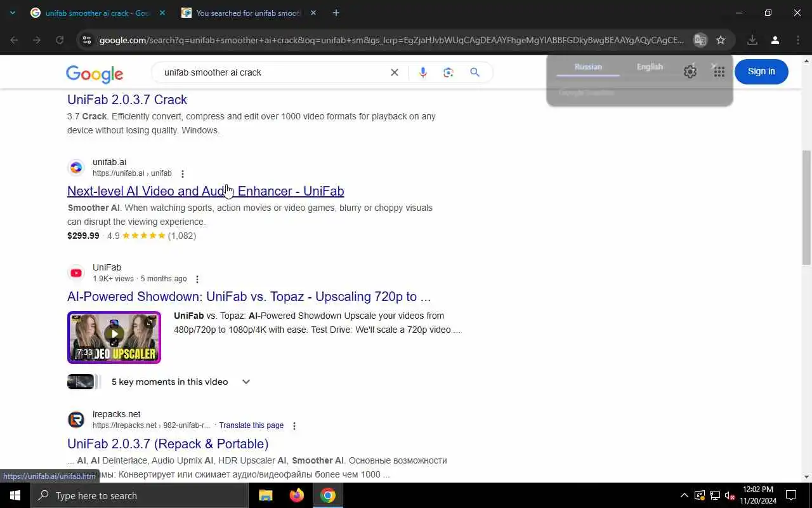Click Translate this page link

(251, 425)
